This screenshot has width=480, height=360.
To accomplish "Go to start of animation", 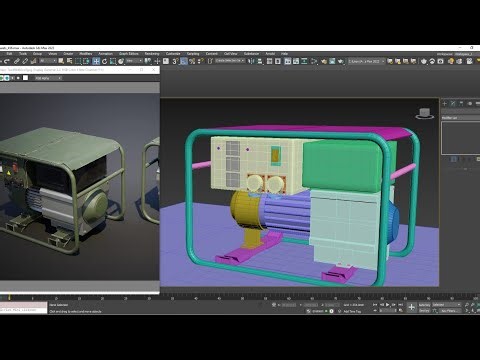I will coord(375,305).
